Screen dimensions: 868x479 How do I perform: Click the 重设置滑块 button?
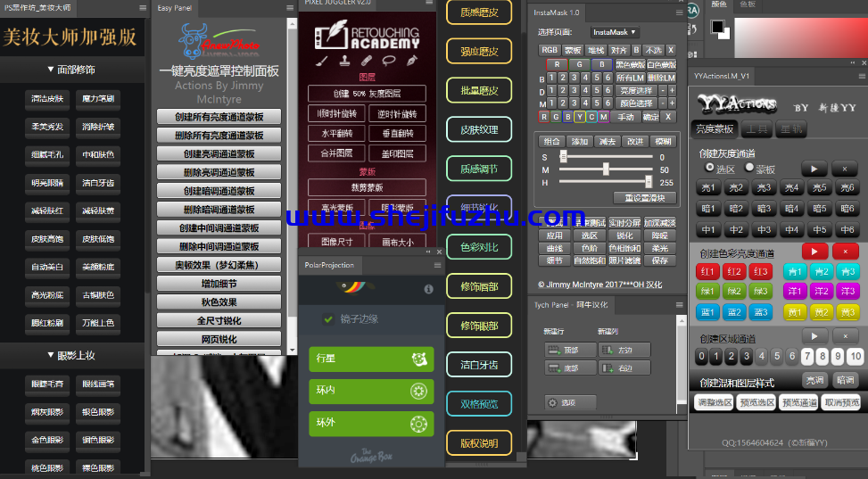(x=645, y=198)
